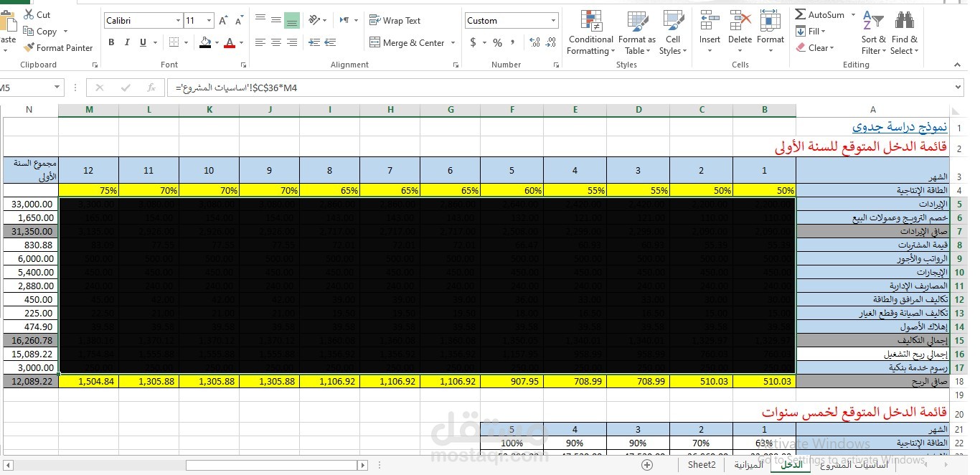Toggle highlighted Bottom Align button
This screenshot has width=980, height=475.
click(291, 20)
